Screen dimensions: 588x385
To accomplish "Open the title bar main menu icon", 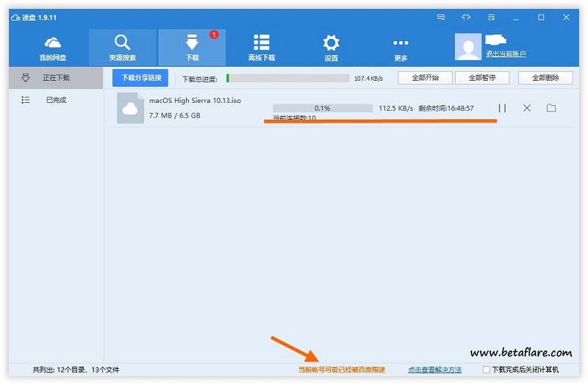I will coord(491,17).
